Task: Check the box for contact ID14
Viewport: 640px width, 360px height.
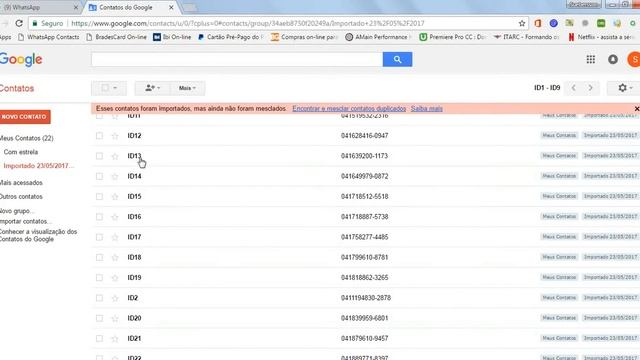Action: pos(99,176)
